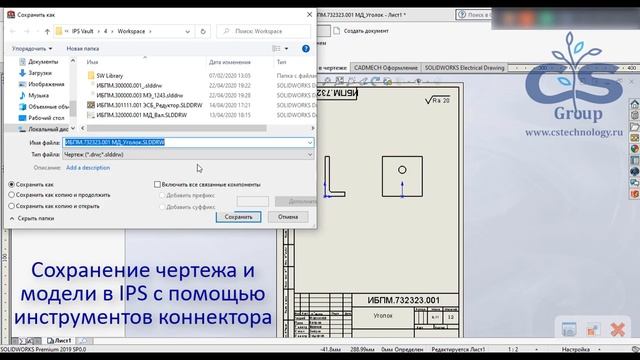Screen dimensions: 640x360
Task: Select the Сохранить как radio option
Action: [11, 184]
